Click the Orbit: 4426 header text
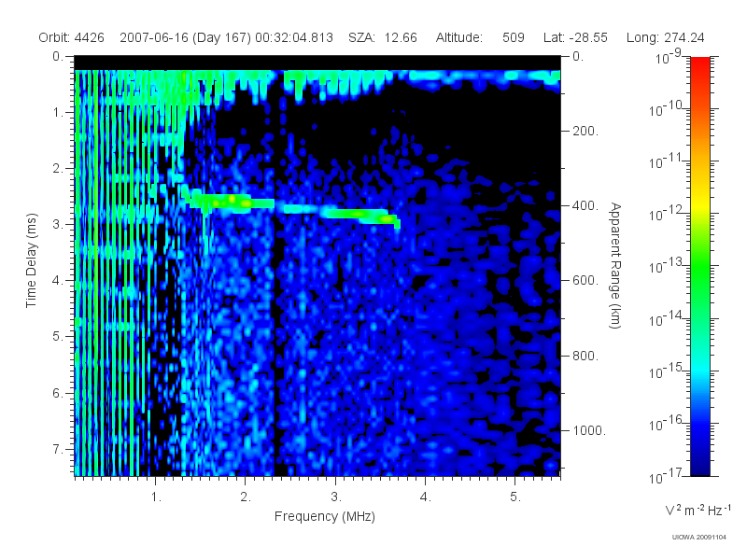The image size is (747, 560). pyautogui.click(x=72, y=37)
